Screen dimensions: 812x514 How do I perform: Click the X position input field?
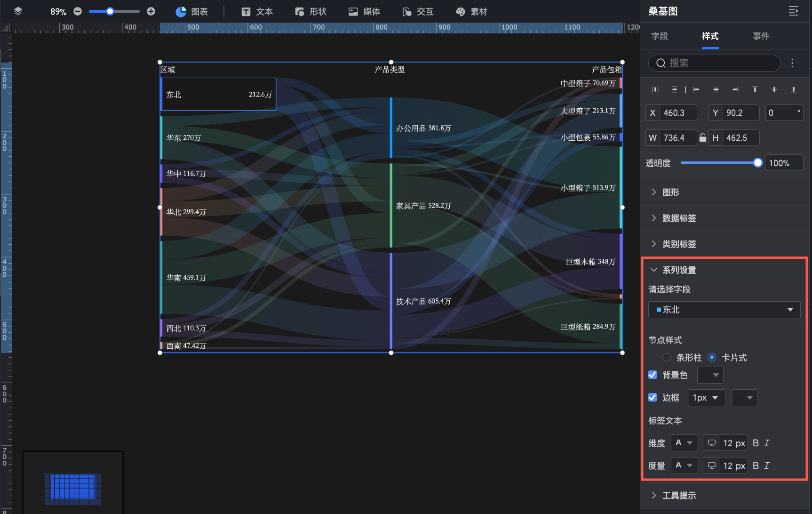click(678, 112)
